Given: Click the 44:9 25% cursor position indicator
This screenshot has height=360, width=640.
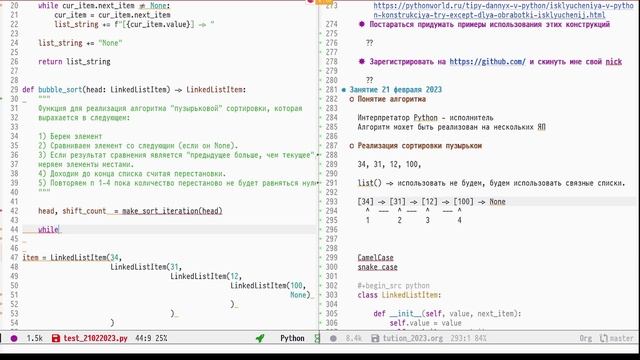Looking at the screenshot, I should point(151,338).
